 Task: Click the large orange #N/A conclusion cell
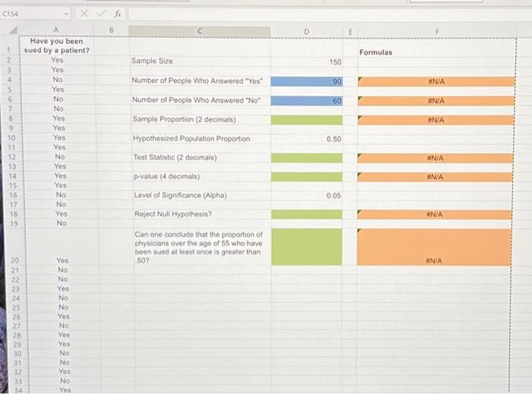tap(434, 247)
